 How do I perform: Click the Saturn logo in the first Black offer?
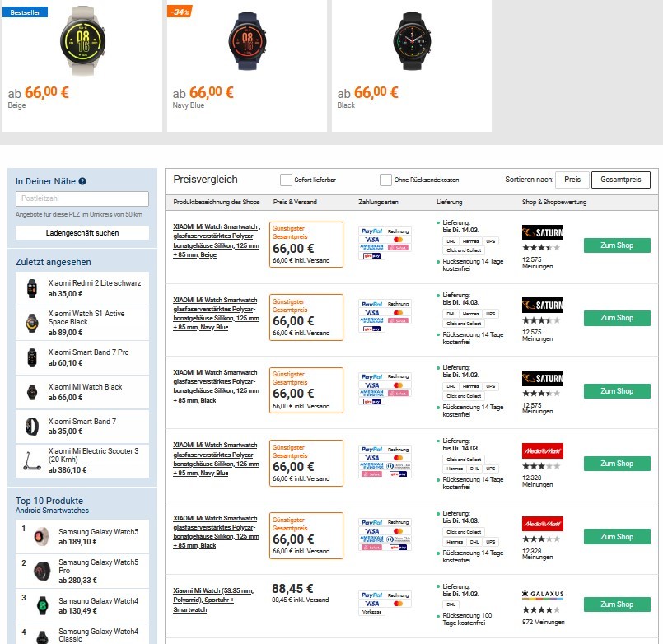tap(543, 378)
